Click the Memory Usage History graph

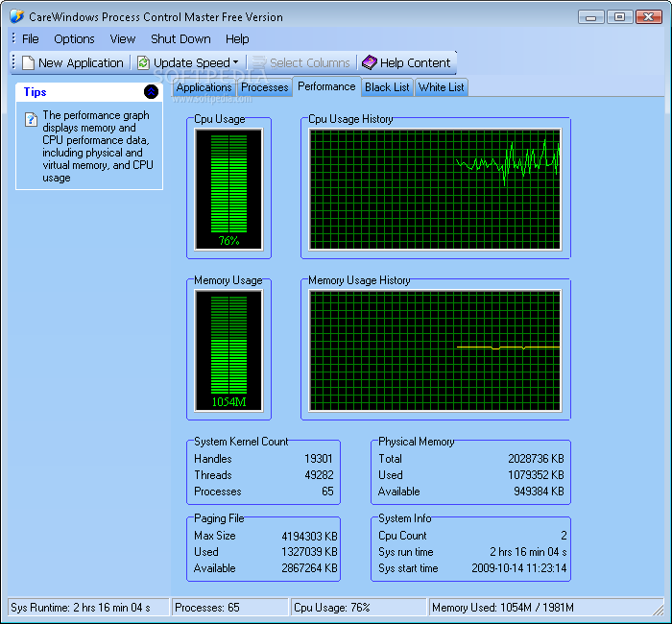[435, 350]
